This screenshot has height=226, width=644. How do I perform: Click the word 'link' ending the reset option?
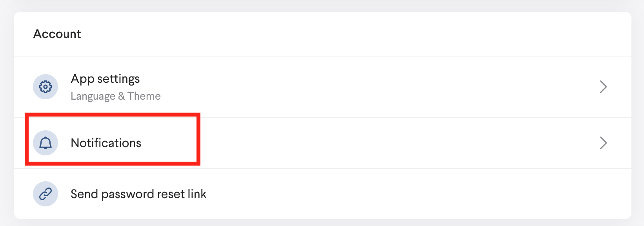196,194
